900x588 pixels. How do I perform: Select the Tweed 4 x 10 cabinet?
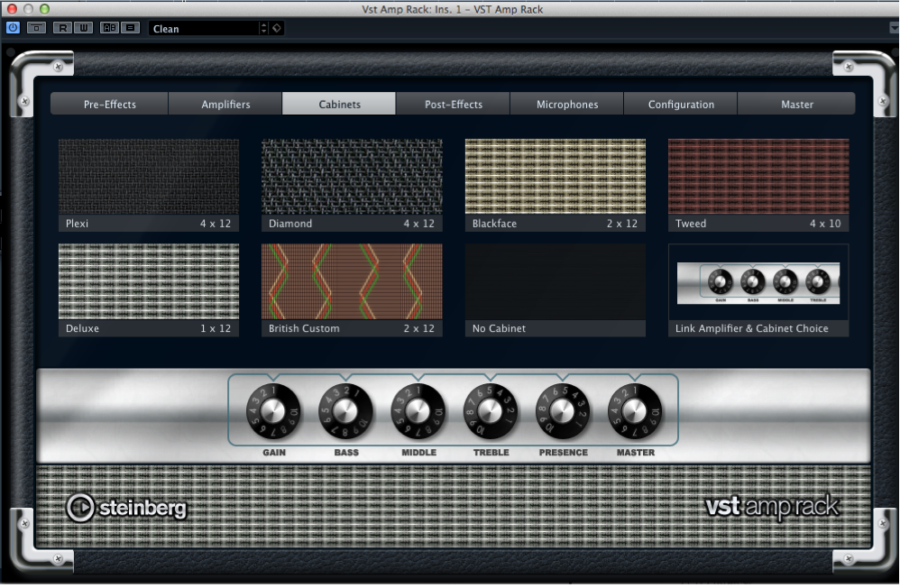[x=758, y=185]
